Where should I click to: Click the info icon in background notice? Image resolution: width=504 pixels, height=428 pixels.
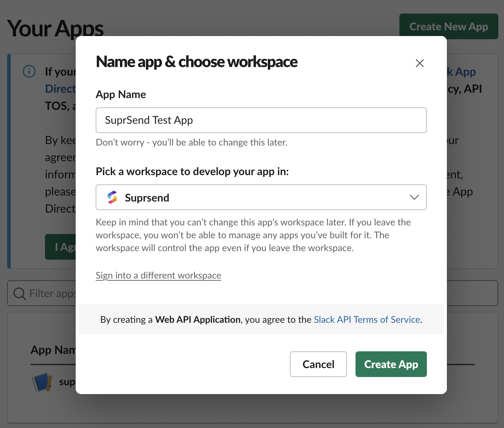point(29,71)
